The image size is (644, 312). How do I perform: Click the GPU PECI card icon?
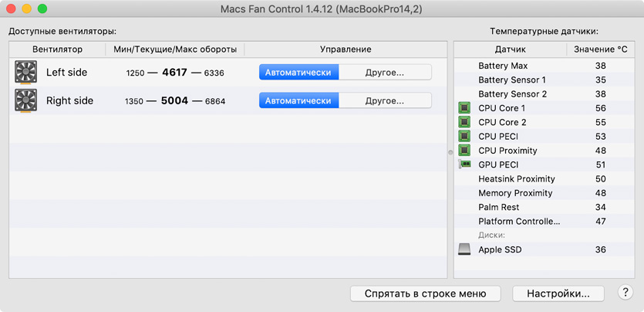[464, 164]
